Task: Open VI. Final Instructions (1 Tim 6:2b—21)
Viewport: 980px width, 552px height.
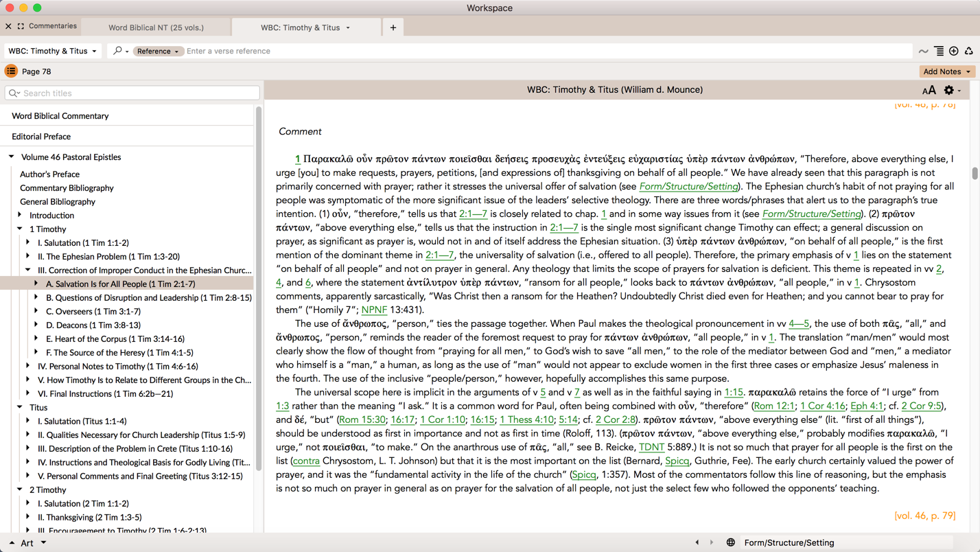Action: click(x=106, y=394)
